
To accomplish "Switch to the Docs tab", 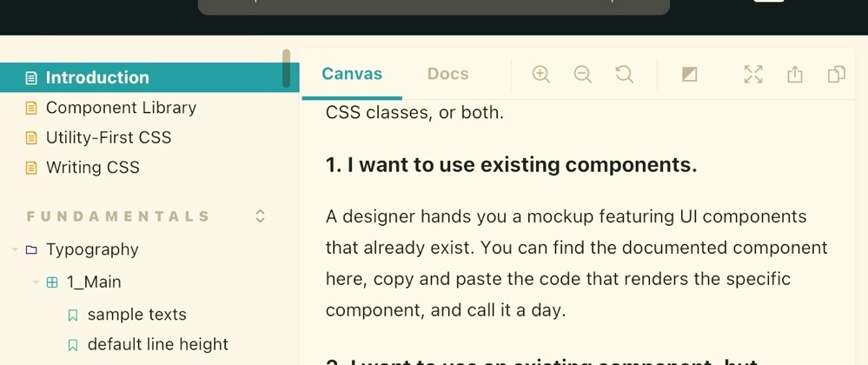I will (x=447, y=74).
